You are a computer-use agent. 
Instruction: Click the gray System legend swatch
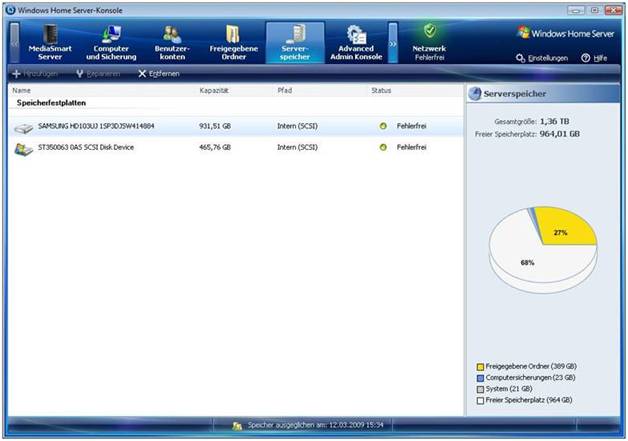(480, 389)
